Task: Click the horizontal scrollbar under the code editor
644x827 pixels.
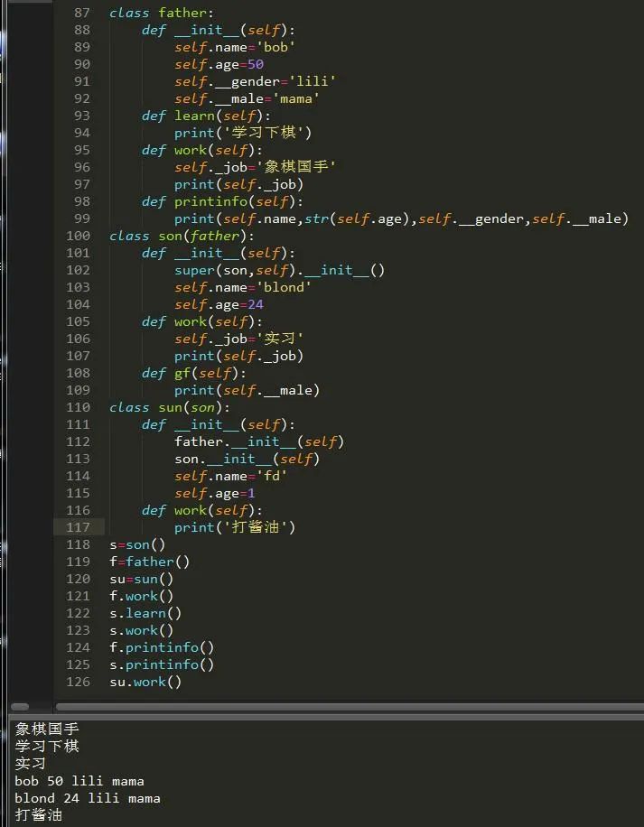Action: click(350, 707)
